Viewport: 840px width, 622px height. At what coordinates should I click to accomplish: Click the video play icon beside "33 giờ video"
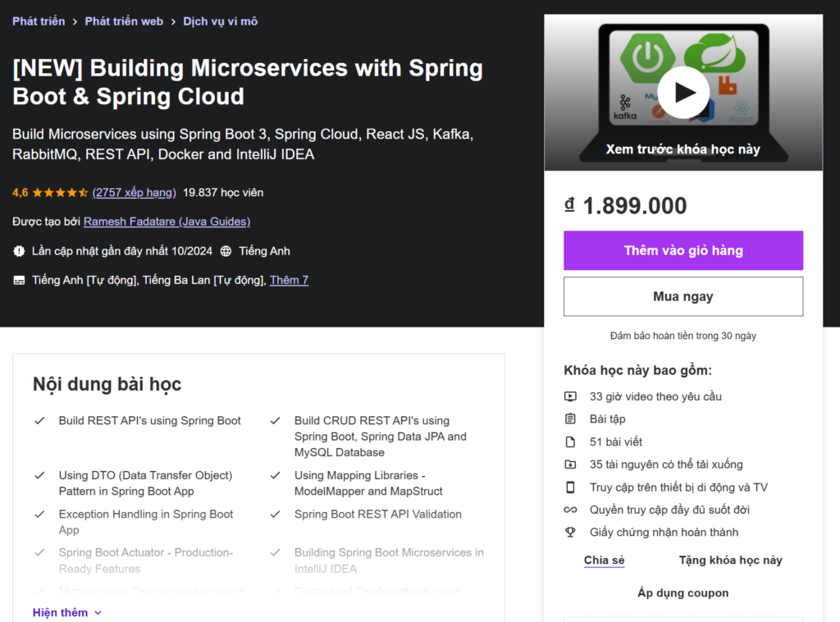[570, 396]
